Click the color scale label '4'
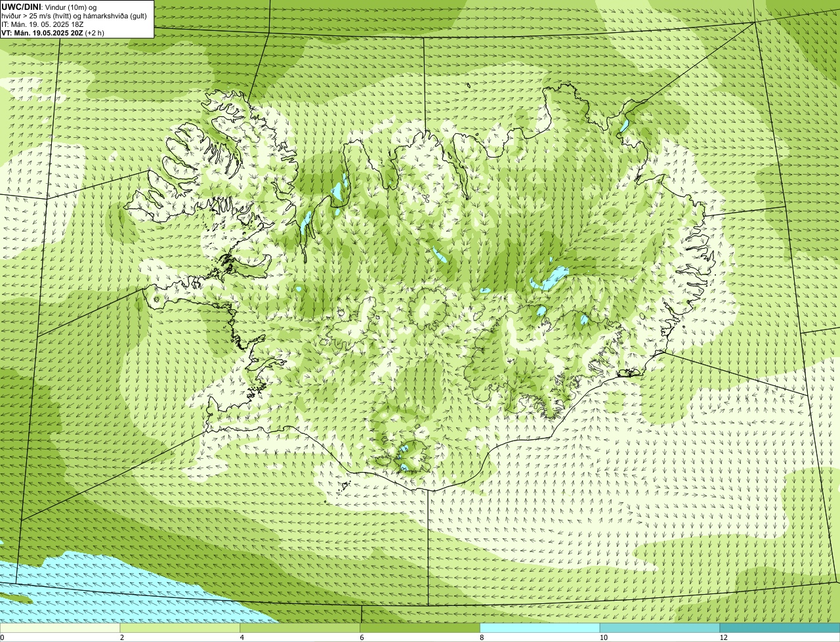The height and width of the screenshot is (642, 840). (x=241, y=637)
